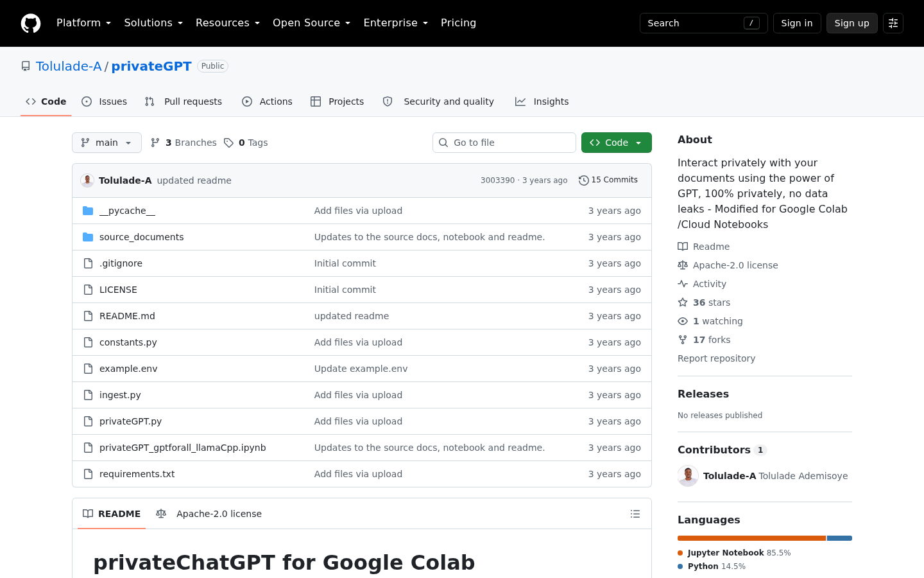Click the commit history clock icon

(583, 180)
